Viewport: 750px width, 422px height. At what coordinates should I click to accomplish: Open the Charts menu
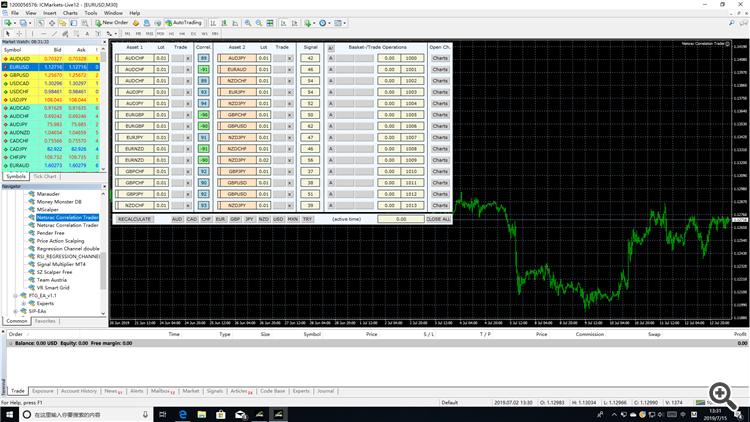(x=70, y=13)
